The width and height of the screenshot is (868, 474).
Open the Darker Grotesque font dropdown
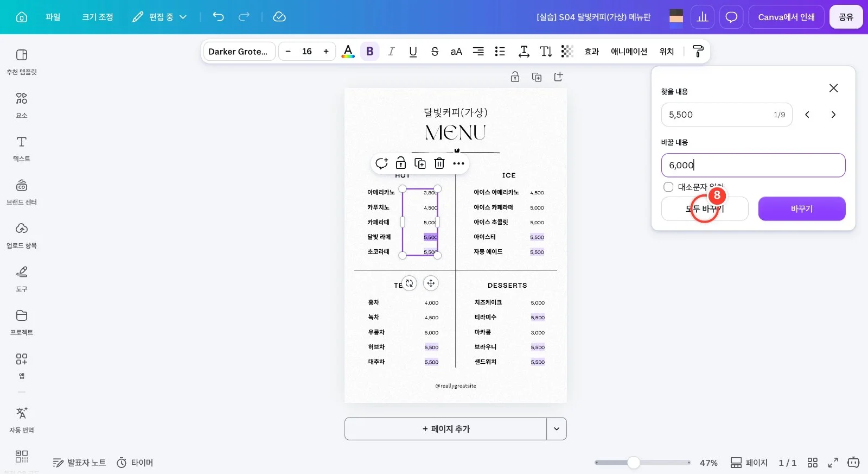pyautogui.click(x=239, y=51)
